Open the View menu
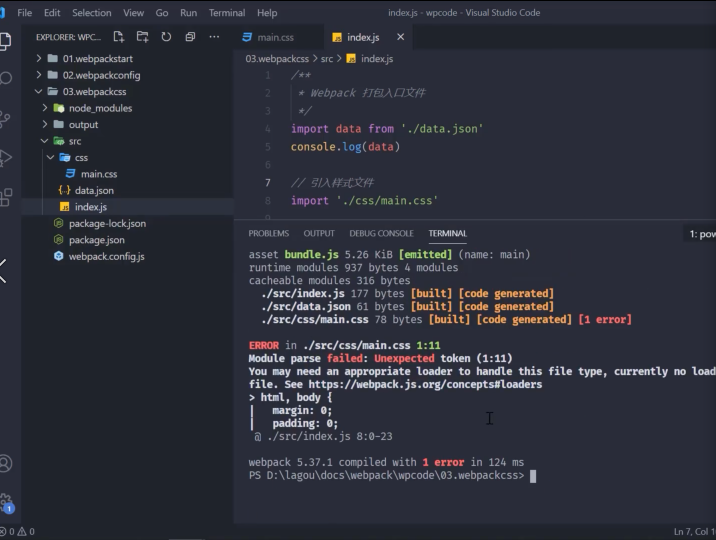The height and width of the screenshot is (540, 716). point(133,13)
